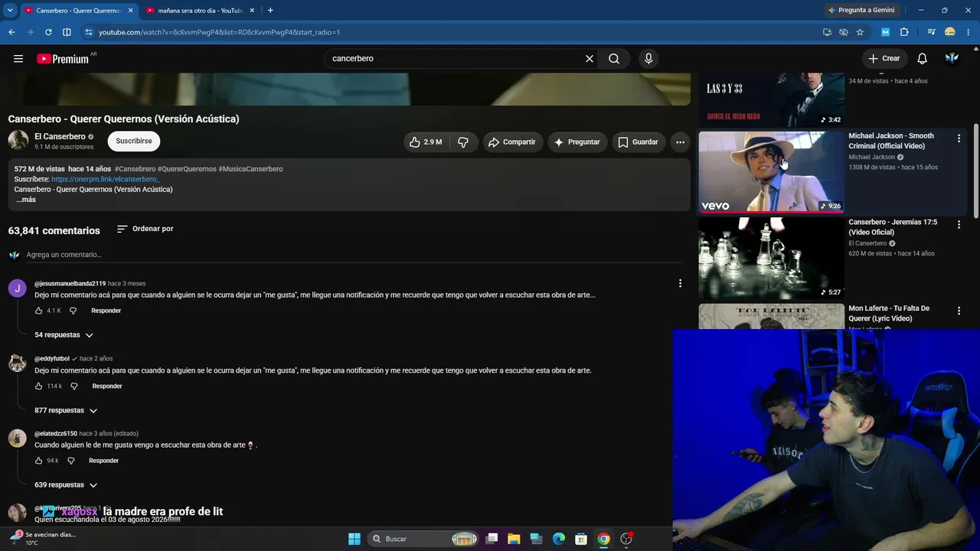Bookmark this page with the star
Screen dimensions: 980x551
[x=860, y=32]
